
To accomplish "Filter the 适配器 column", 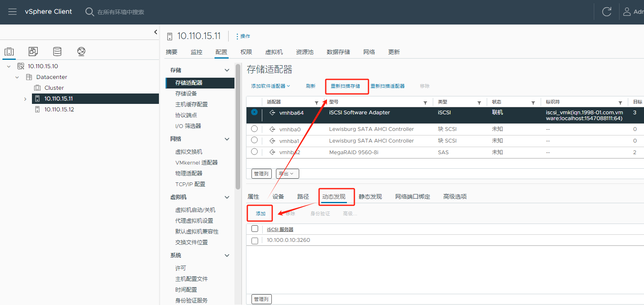I will [317, 103].
